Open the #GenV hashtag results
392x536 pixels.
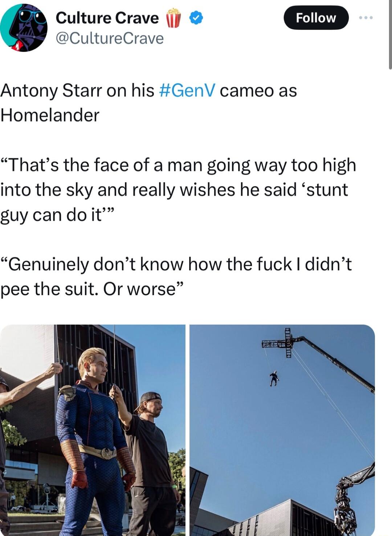pos(186,91)
